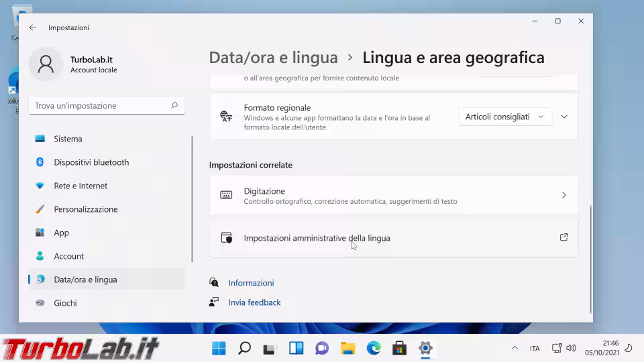The width and height of the screenshot is (644, 362).
Task: Open the clock showing 21:46
Action: pyautogui.click(x=602, y=348)
